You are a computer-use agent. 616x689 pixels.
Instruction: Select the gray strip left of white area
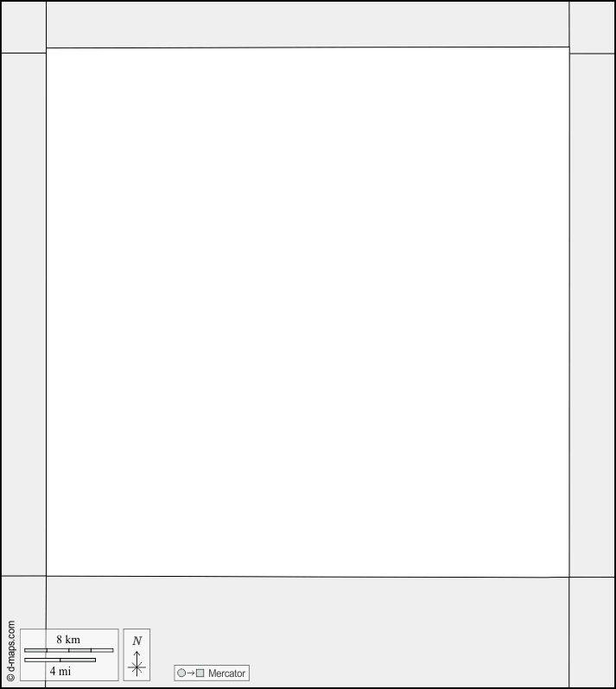click(x=23, y=314)
